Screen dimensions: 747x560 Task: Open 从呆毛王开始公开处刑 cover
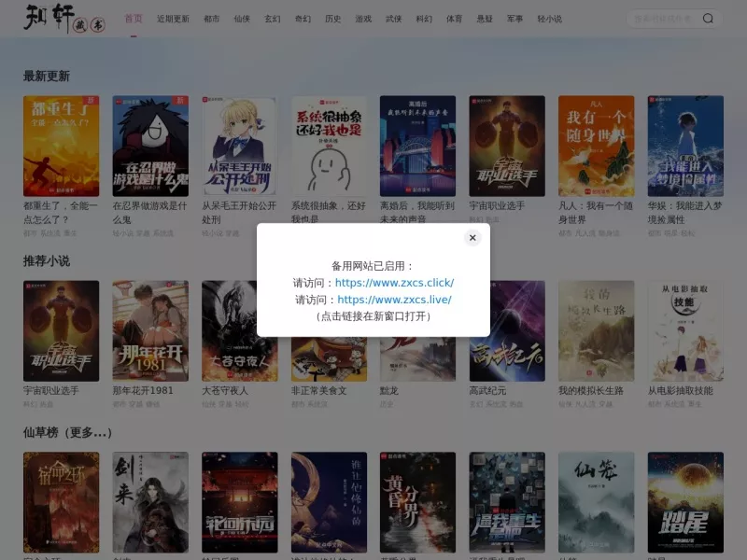(240, 146)
